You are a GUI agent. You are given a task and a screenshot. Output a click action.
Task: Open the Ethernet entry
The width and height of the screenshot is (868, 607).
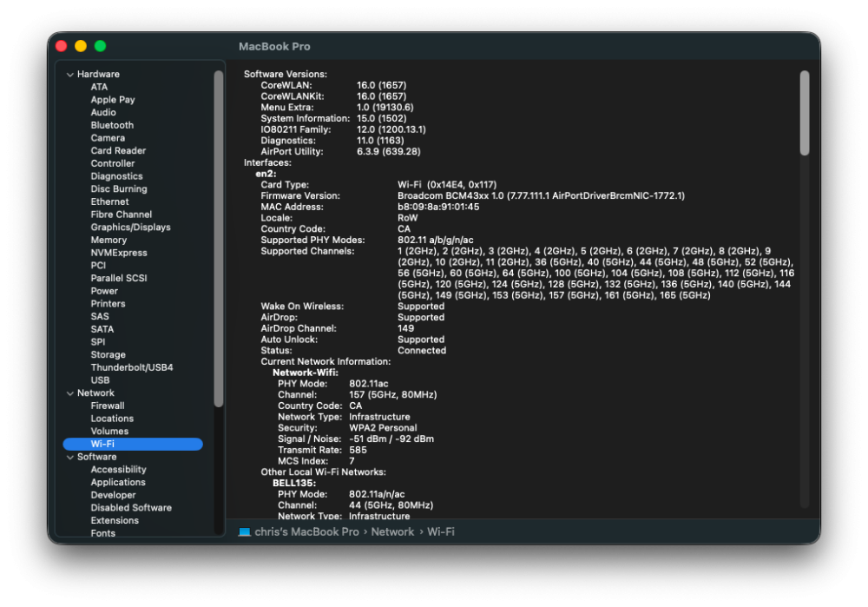click(x=109, y=201)
